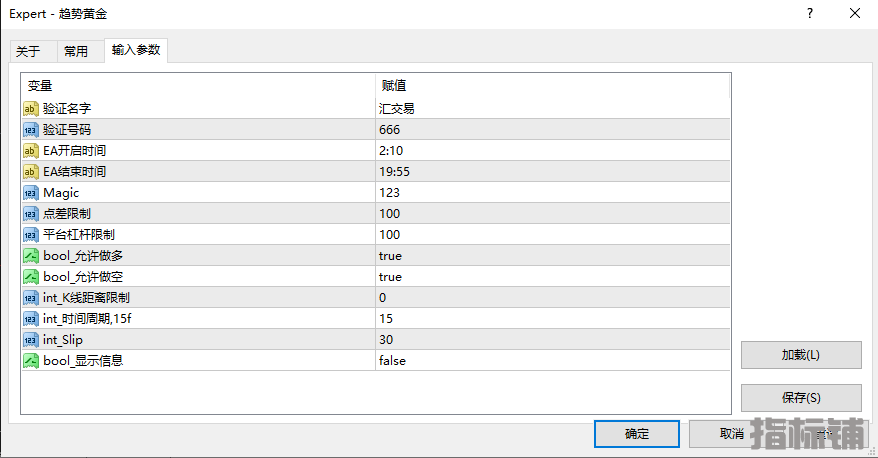Click the 确定 button
This screenshot has width=878, height=458.
[637, 434]
